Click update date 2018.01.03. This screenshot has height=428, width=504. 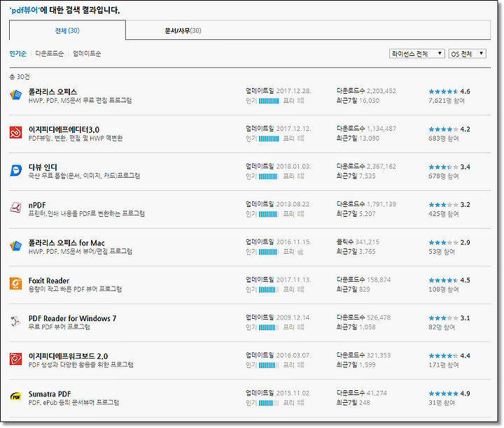point(294,166)
